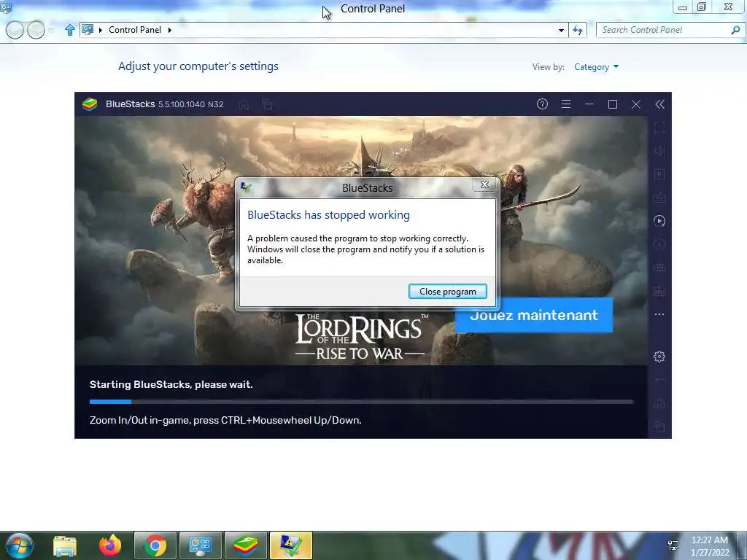
Task: Open the taskbar clock showing 12:27 AM
Action: (710, 546)
